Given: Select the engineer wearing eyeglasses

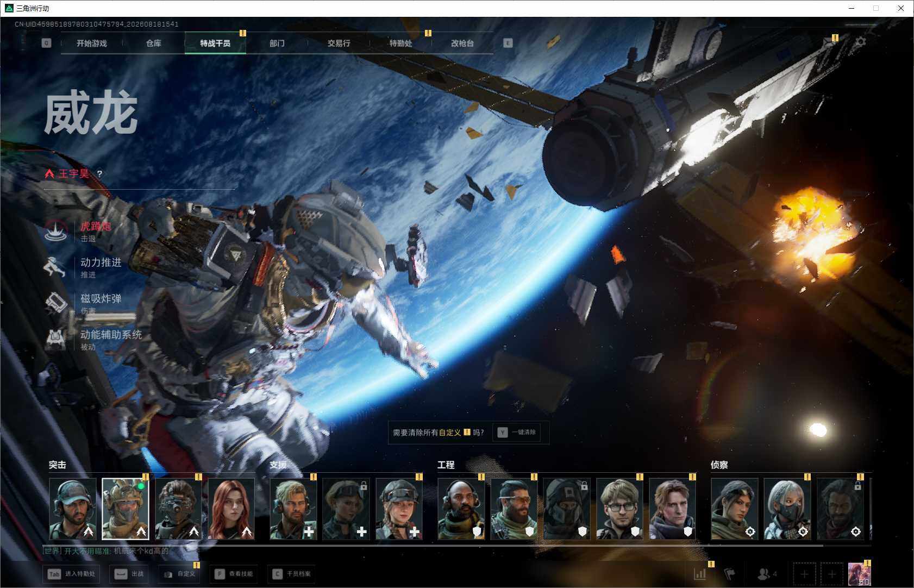Looking at the screenshot, I should click(x=619, y=509).
